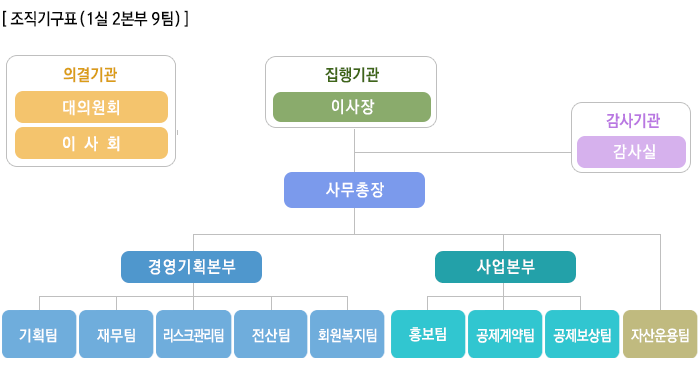Viewport: 699px width, 382px height.
Task: Select the 전산팀 team box
Action: click(x=271, y=334)
